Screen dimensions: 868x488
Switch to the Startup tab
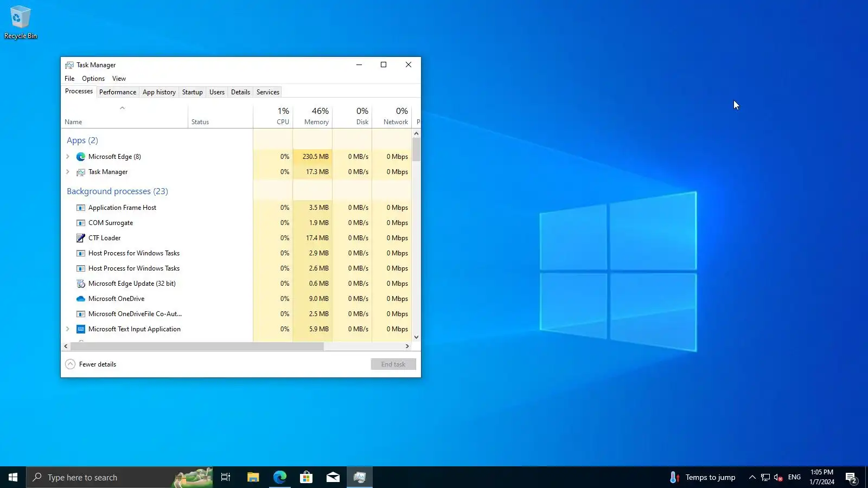[192, 92]
